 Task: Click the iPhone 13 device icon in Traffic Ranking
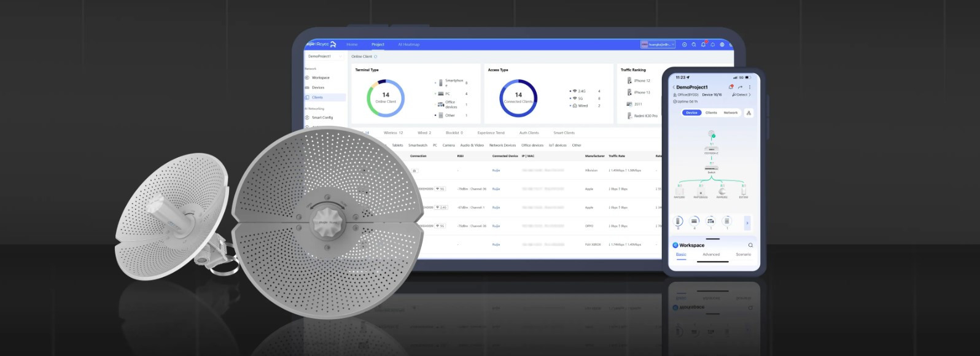click(x=629, y=92)
